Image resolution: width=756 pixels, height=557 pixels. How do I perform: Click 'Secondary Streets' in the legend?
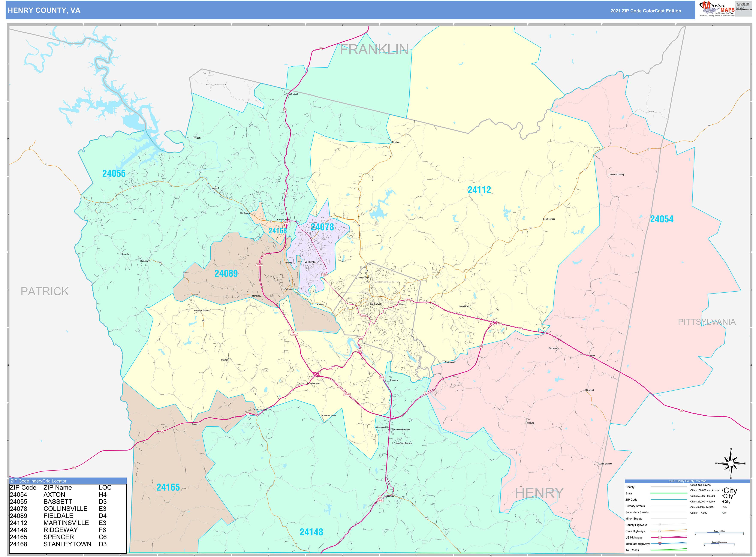point(637,512)
